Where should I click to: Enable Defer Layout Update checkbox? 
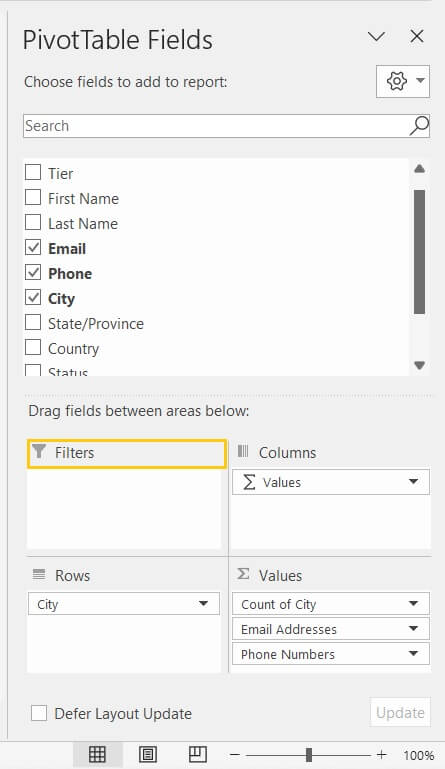point(39,713)
